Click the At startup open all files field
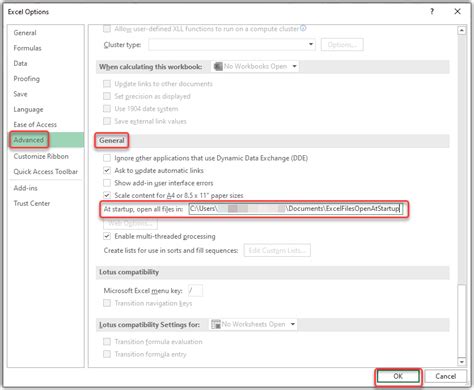 [x=295, y=209]
